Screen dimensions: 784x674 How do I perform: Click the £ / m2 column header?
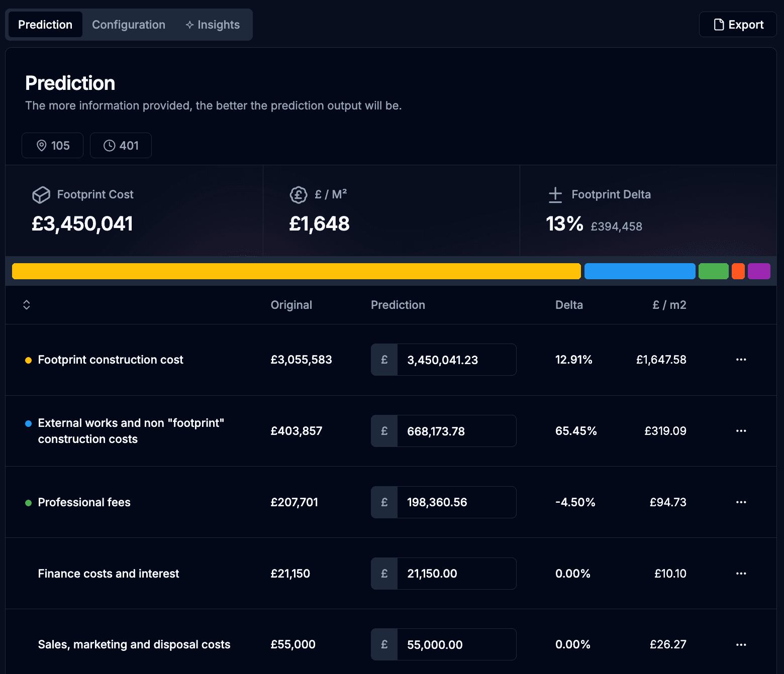pyautogui.click(x=669, y=305)
